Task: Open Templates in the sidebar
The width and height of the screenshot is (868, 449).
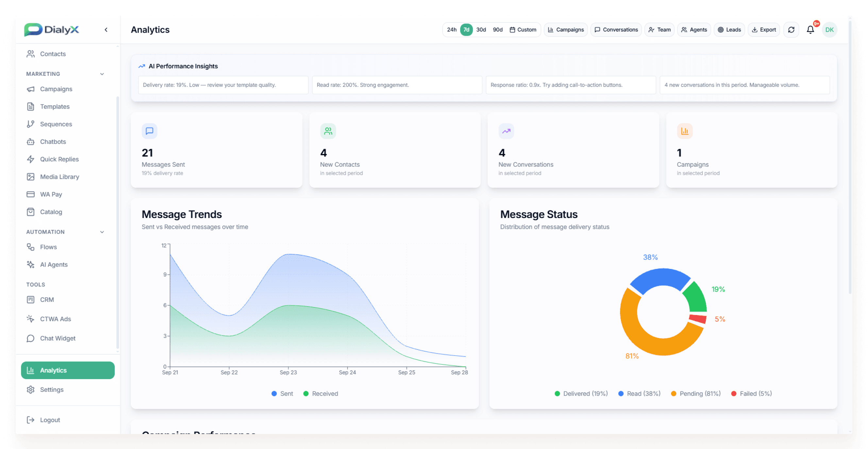Action: click(x=67, y=107)
